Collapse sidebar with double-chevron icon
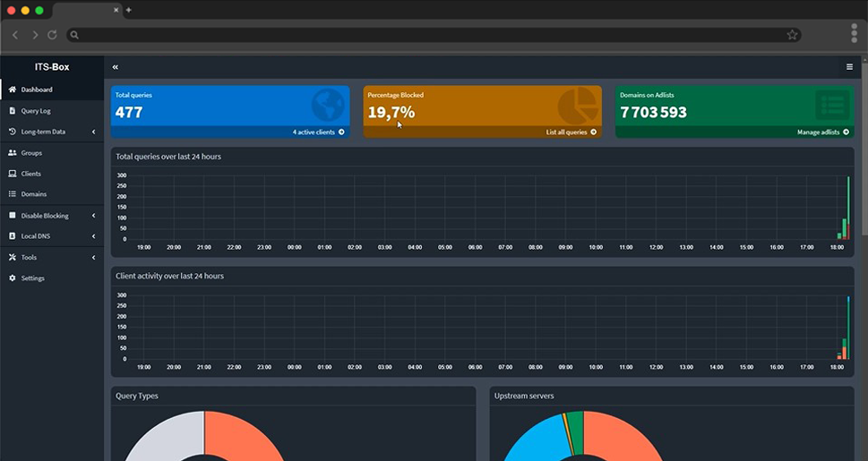The height and width of the screenshot is (461, 868). tap(116, 67)
